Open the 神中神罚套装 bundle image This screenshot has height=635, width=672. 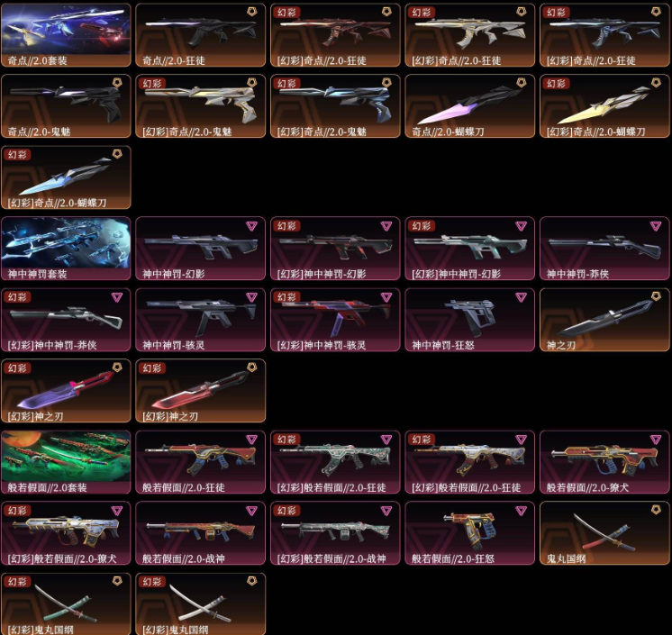coord(66,249)
